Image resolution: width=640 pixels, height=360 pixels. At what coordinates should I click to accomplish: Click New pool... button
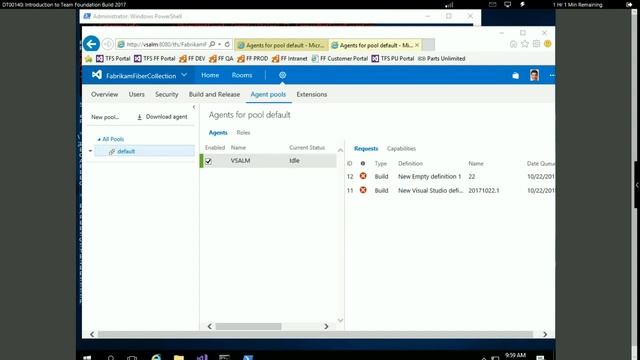[x=105, y=117]
